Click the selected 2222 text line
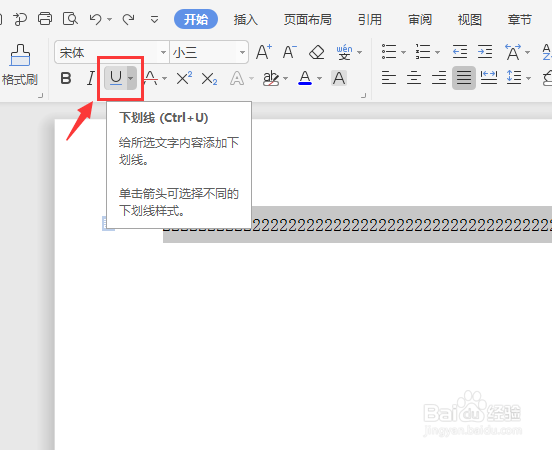Screen dimensions: 552x450 (x=401, y=225)
